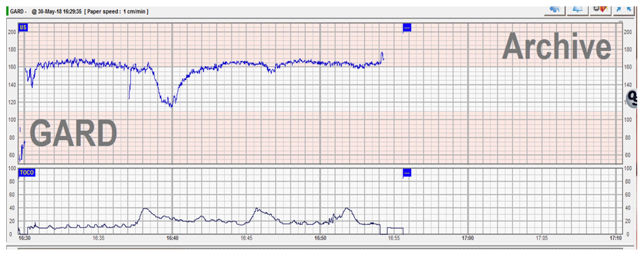The image size is (644, 257).
Task: Click the 16:50 time axis label
Action: click(320, 238)
